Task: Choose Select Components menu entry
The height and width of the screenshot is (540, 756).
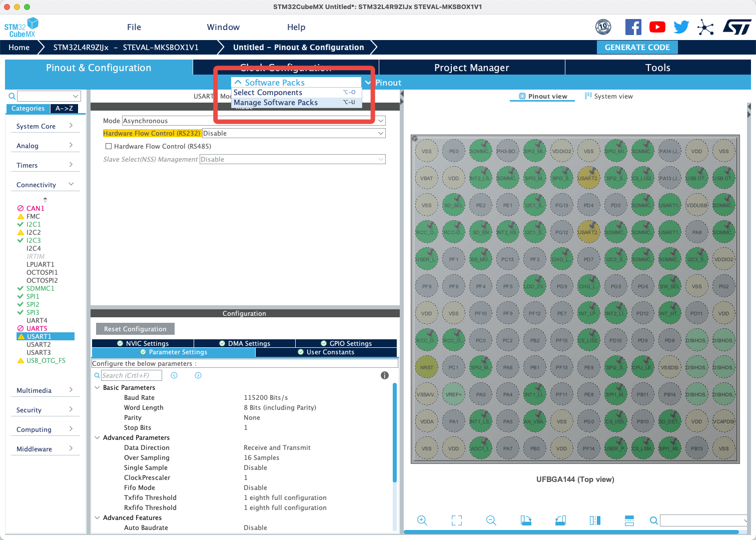Action: tap(297, 93)
